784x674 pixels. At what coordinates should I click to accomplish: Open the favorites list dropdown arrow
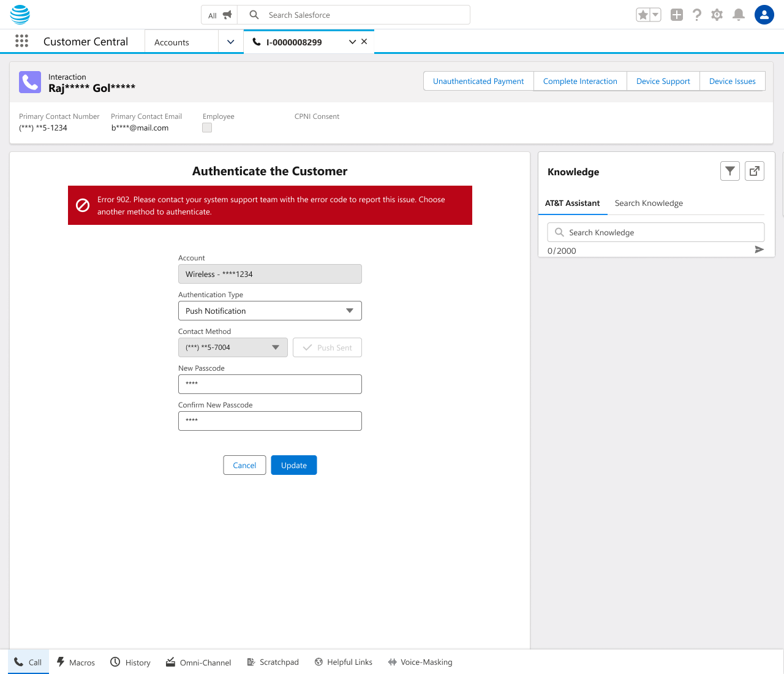click(x=655, y=15)
